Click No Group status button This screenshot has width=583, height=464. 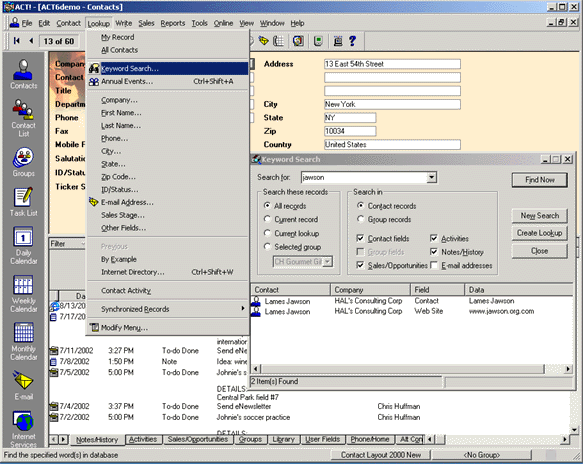click(481, 455)
